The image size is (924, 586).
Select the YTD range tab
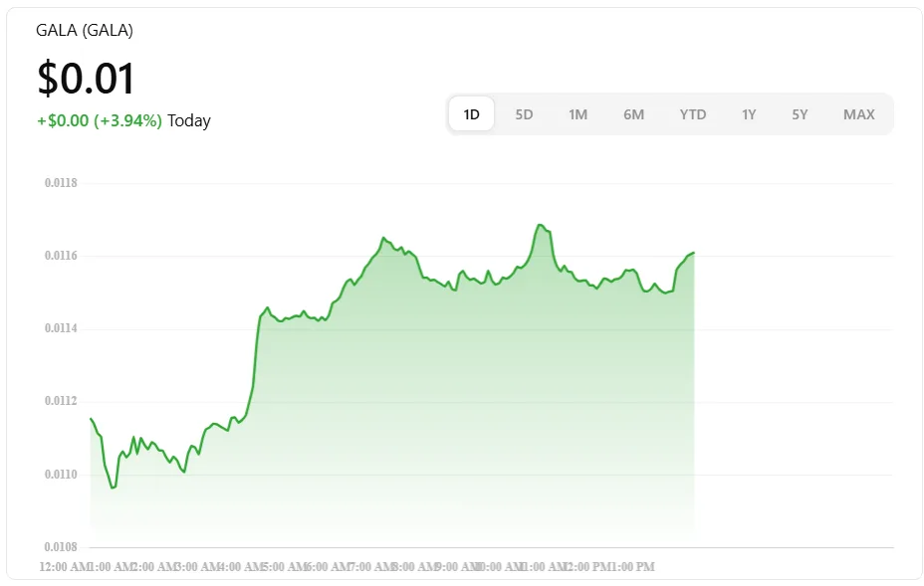click(693, 114)
